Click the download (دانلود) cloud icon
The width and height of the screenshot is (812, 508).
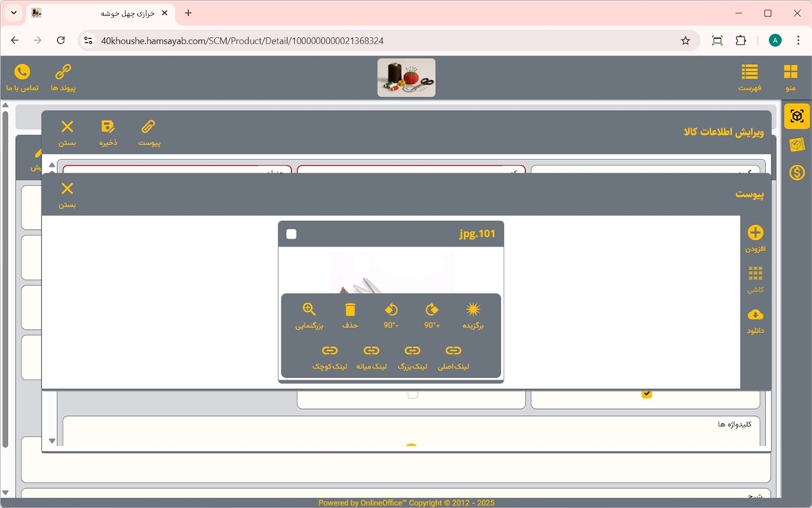coord(755,315)
